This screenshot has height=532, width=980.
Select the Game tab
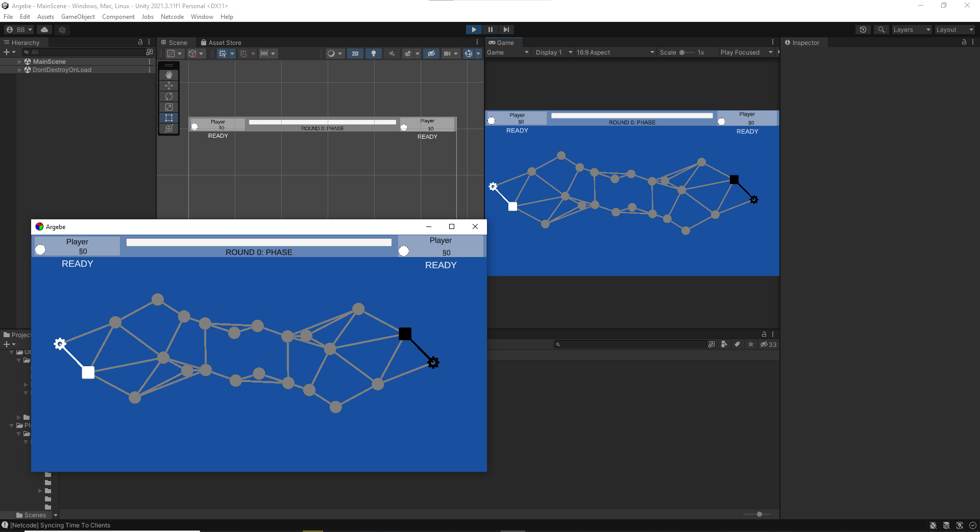coord(502,42)
